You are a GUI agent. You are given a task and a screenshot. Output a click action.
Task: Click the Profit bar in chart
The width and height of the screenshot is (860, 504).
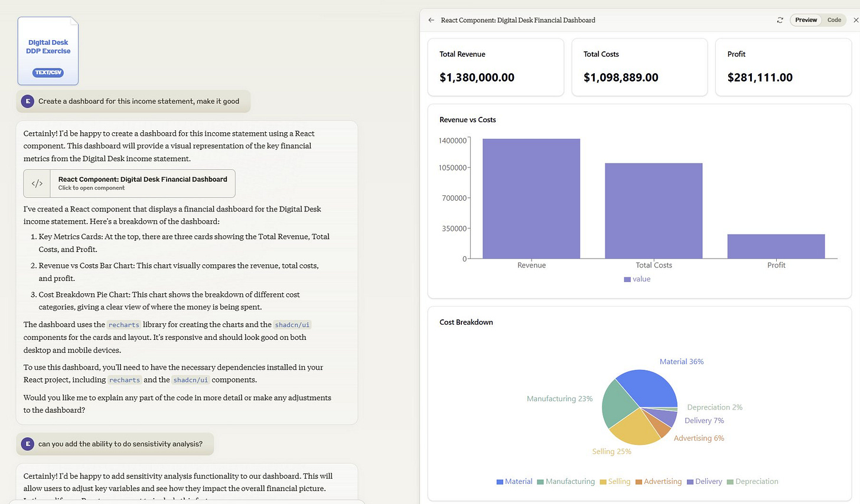tap(776, 246)
